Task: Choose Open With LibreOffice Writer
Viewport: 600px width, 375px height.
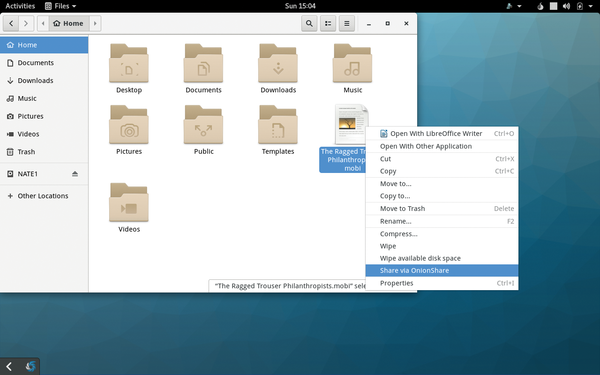Action: pyautogui.click(x=442, y=134)
